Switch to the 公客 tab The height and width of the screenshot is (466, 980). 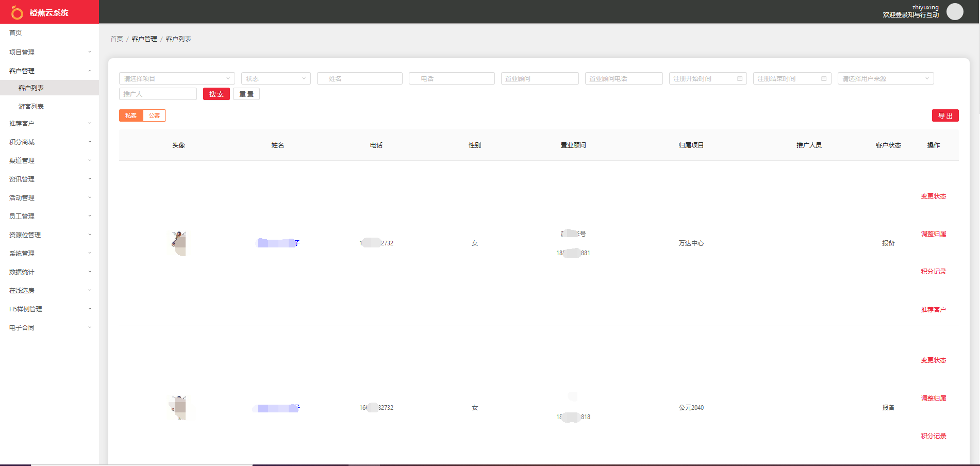pos(154,115)
